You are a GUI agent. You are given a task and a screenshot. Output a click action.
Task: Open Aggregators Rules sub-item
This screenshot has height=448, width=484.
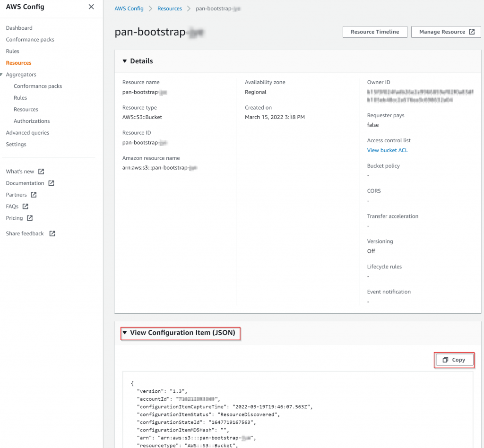click(x=20, y=98)
